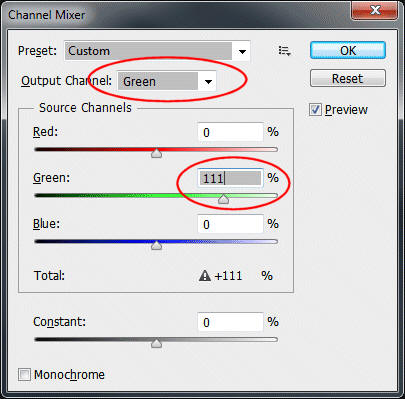The image size is (405, 399).
Task: Click the Red slider handle
Action: (x=156, y=153)
